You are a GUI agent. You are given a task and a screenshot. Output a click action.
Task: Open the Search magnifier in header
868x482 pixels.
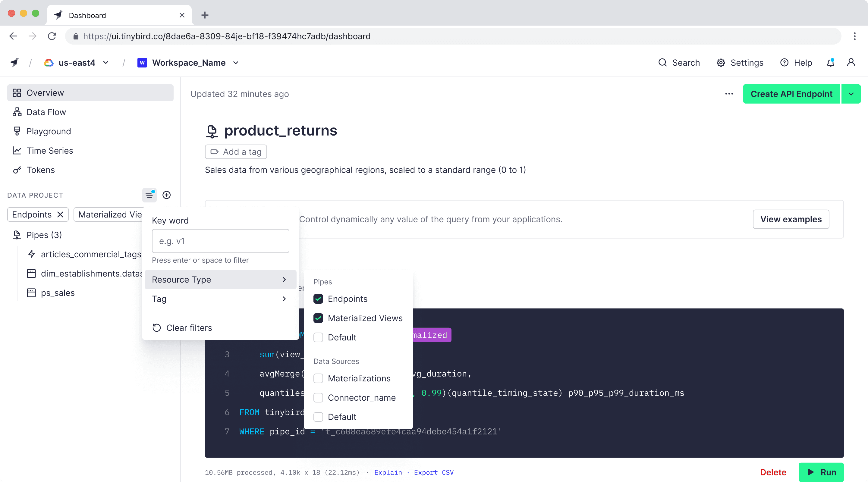click(662, 63)
